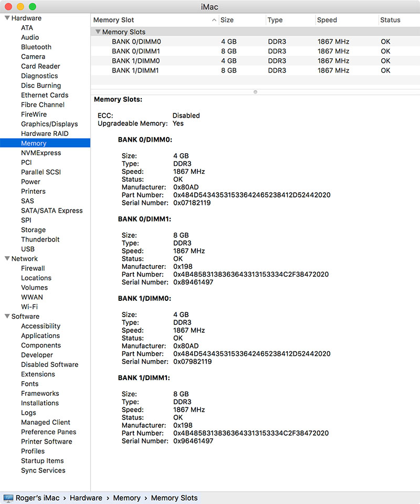Viewport: 420px width, 504px height.
Task: Sort by Status column header
Action: pos(399,20)
